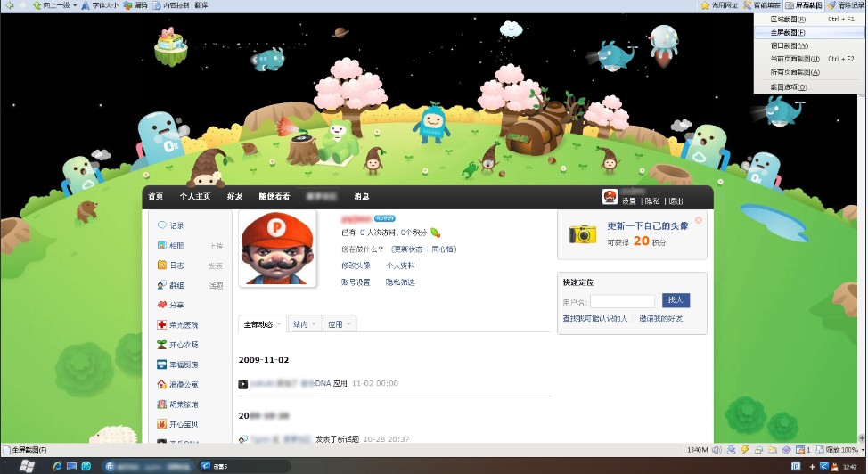Open 记录 in the left sidebar
This screenshot has height=474, width=868.
pos(176,225)
